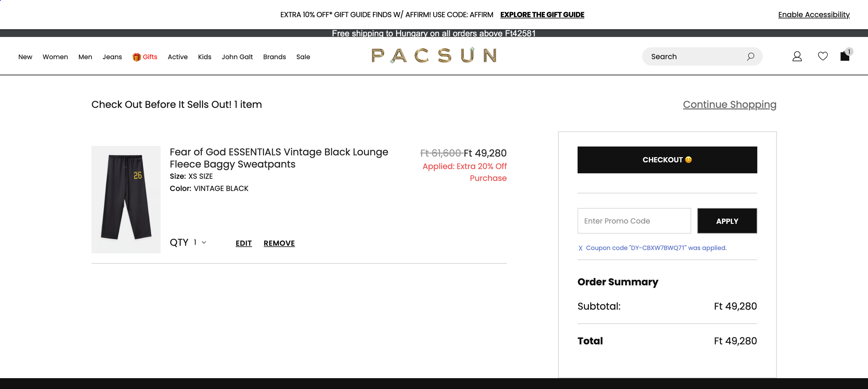Click the gift box icon beside Gifts
This screenshot has width=868, height=389.
pyautogui.click(x=136, y=56)
